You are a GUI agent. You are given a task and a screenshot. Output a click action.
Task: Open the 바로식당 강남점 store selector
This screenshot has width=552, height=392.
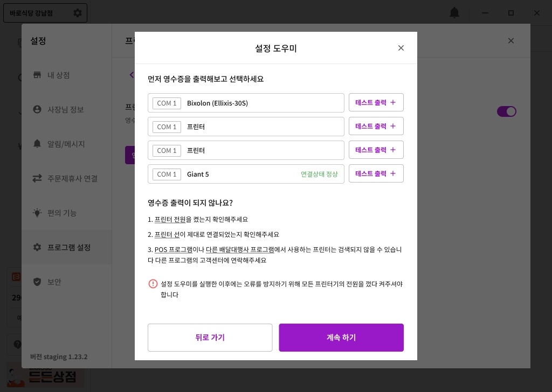pyautogui.click(x=45, y=12)
